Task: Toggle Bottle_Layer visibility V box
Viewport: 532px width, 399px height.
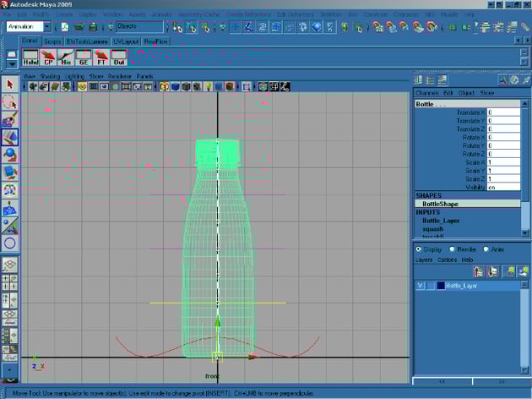Action: (421, 286)
